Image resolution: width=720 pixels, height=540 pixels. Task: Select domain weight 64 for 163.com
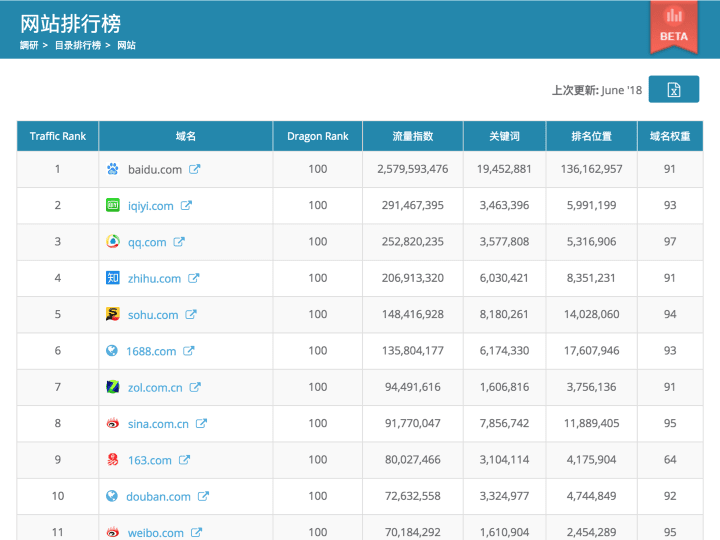coord(670,460)
